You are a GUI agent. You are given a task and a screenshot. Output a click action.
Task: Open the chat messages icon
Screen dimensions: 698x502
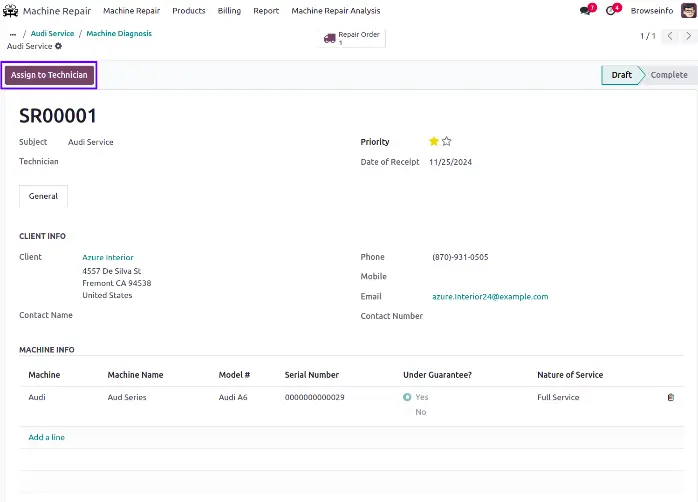586,11
